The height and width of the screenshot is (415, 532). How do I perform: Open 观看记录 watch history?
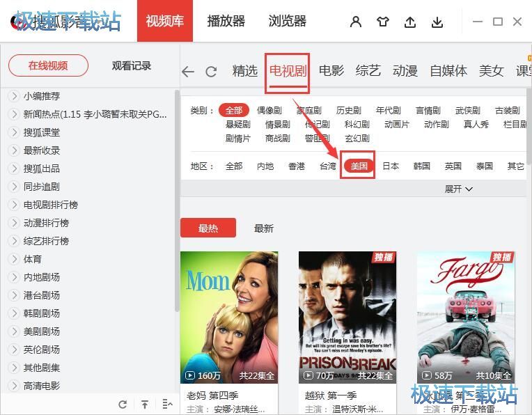pos(132,66)
